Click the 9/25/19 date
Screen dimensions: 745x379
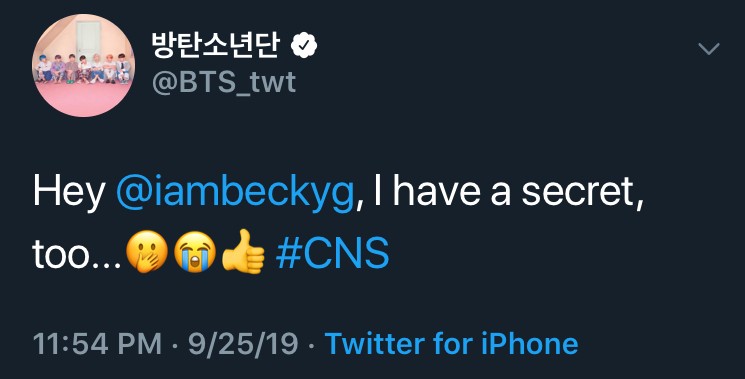(243, 344)
